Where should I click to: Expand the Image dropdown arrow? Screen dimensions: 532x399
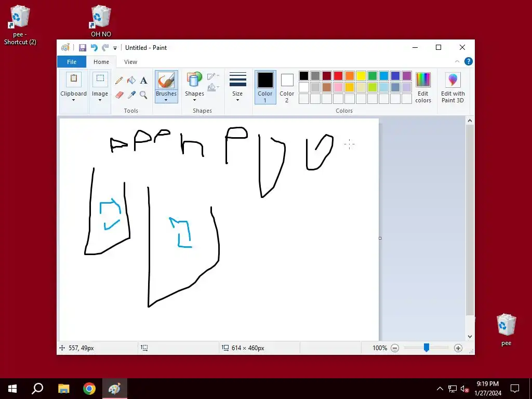[x=100, y=100]
